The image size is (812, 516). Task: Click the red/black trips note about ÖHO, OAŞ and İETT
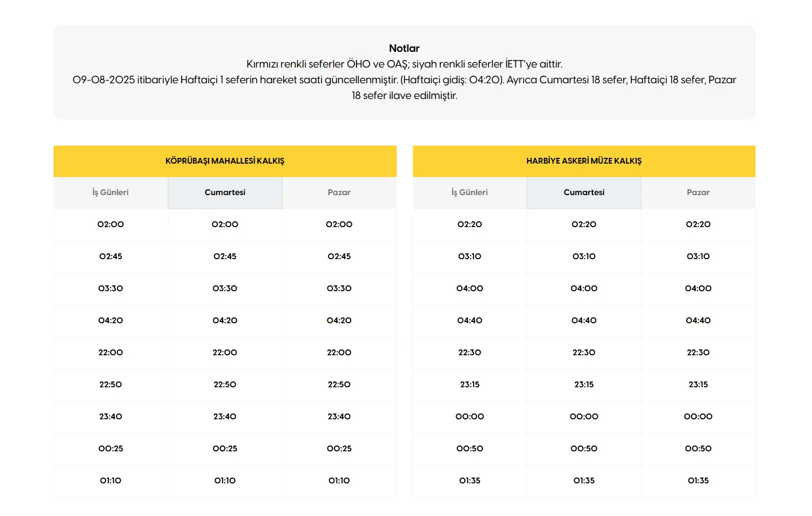(x=404, y=64)
